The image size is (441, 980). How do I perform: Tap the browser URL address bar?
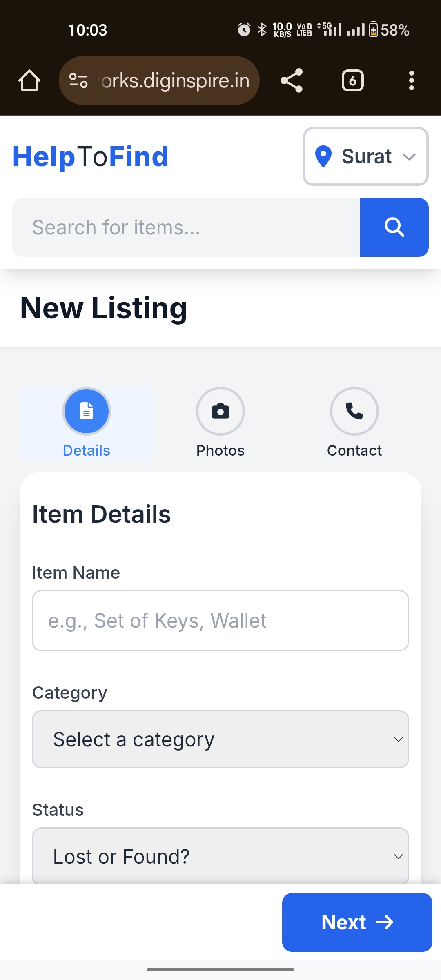175,80
